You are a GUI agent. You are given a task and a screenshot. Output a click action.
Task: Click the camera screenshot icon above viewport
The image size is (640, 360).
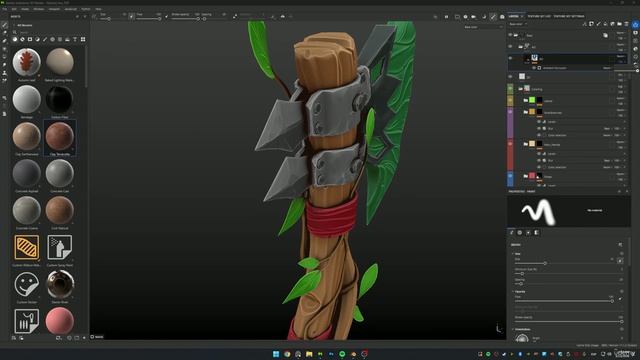502,17
